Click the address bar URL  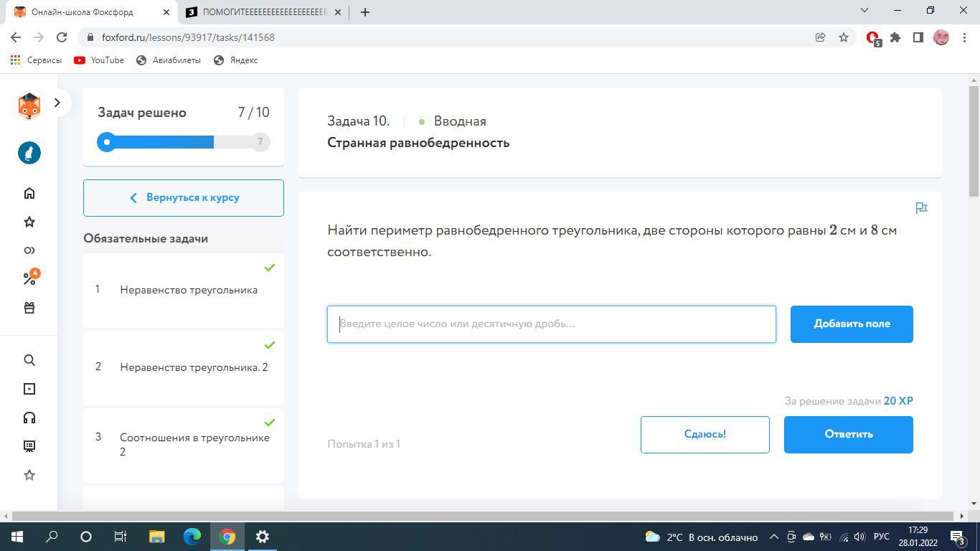(188, 37)
